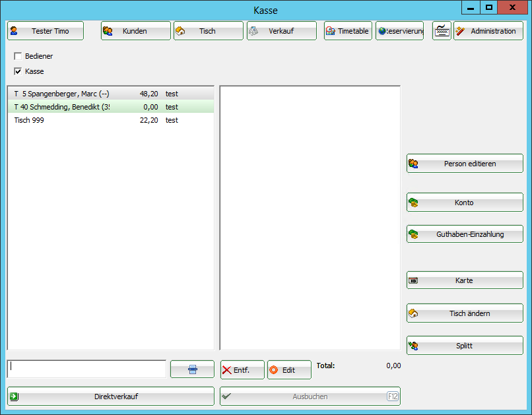532x415 pixels.
Task: Click the Tester Timo user button
Action: click(46, 31)
